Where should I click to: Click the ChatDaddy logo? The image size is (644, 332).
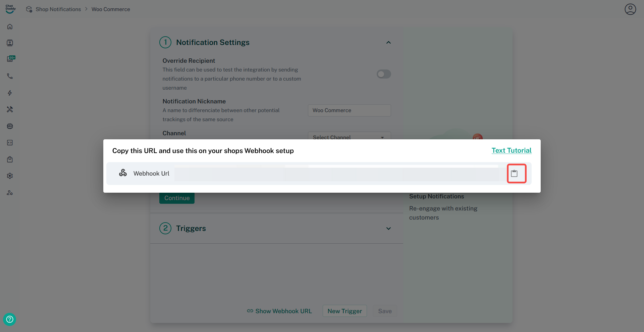pyautogui.click(x=10, y=9)
